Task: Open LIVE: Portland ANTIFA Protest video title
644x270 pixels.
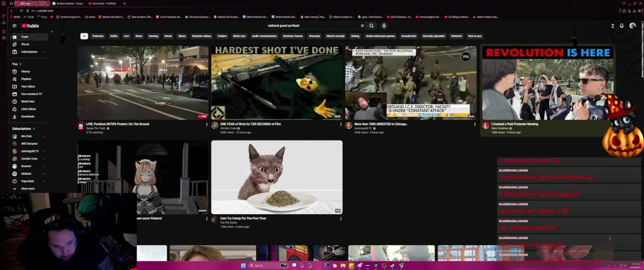Action: (117, 124)
